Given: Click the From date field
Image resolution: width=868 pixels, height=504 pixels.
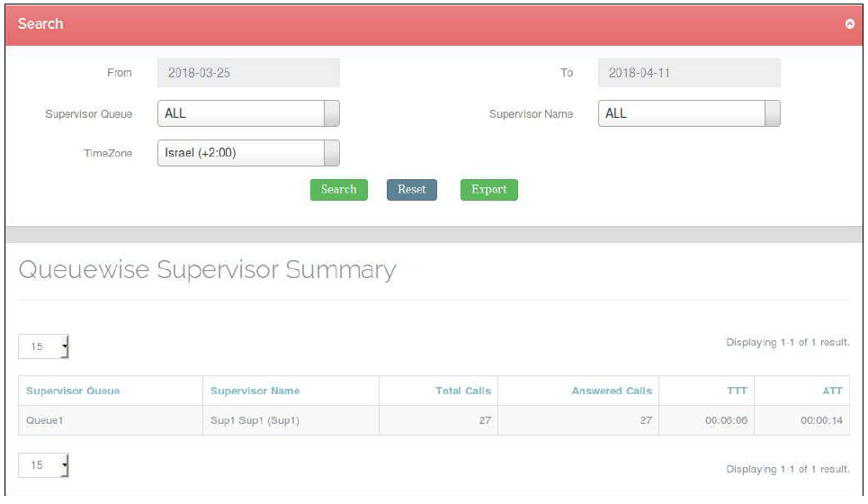Looking at the screenshot, I should [248, 73].
